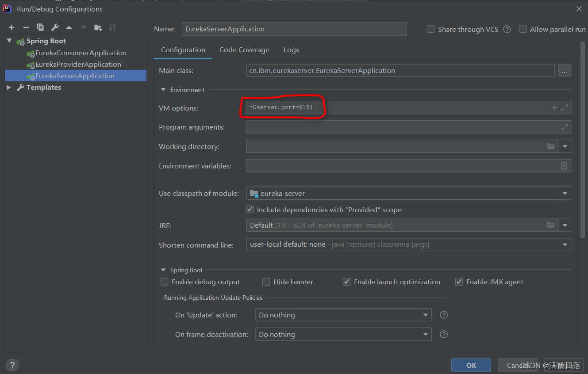Collapse the Spring Boot settings section
The width and height of the screenshot is (588, 374).
tap(163, 270)
